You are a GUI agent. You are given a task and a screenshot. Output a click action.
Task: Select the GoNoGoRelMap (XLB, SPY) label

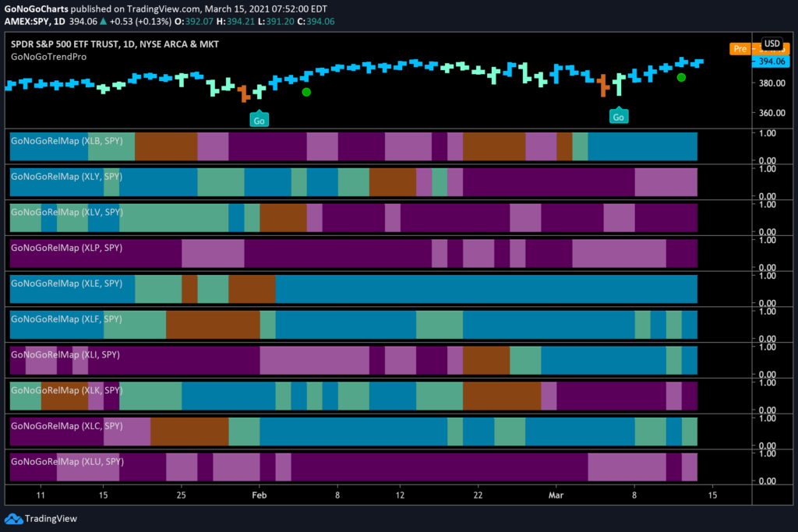tap(67, 141)
